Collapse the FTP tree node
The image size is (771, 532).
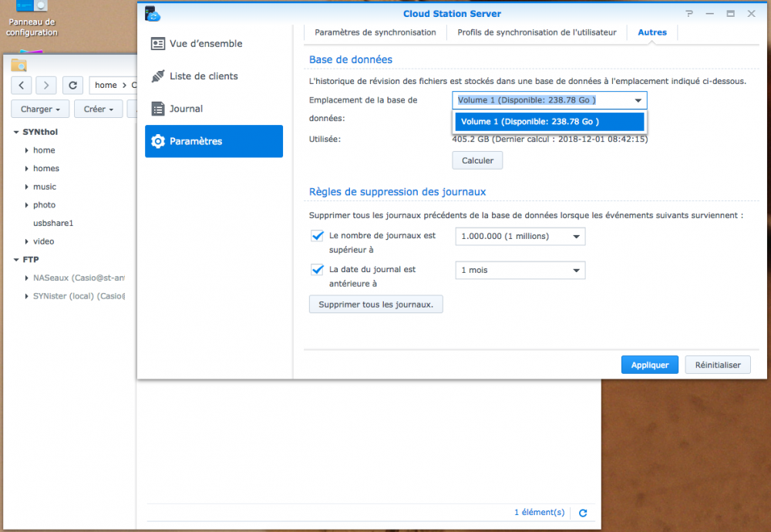(x=16, y=260)
